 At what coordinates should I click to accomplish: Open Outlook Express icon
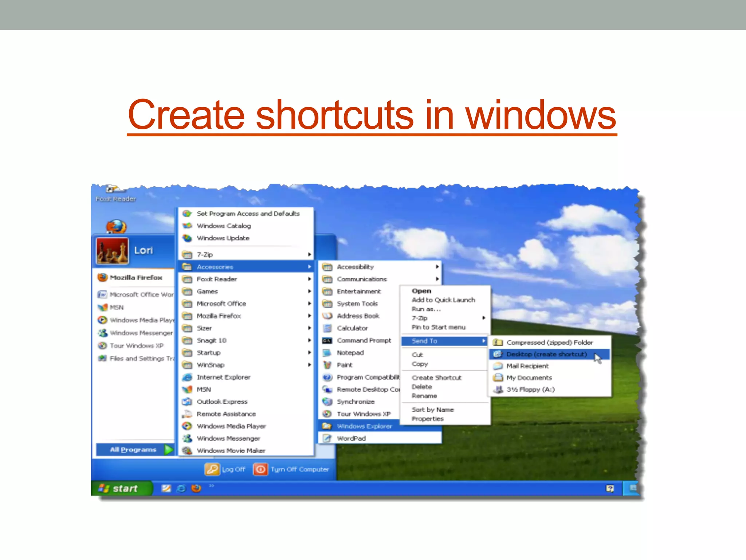pos(187,402)
